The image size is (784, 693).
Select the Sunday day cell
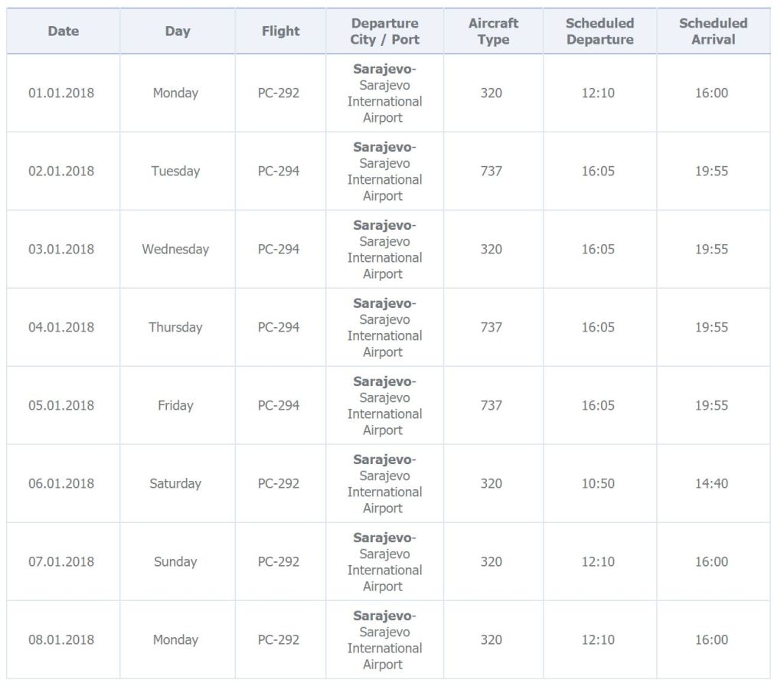tap(175, 562)
